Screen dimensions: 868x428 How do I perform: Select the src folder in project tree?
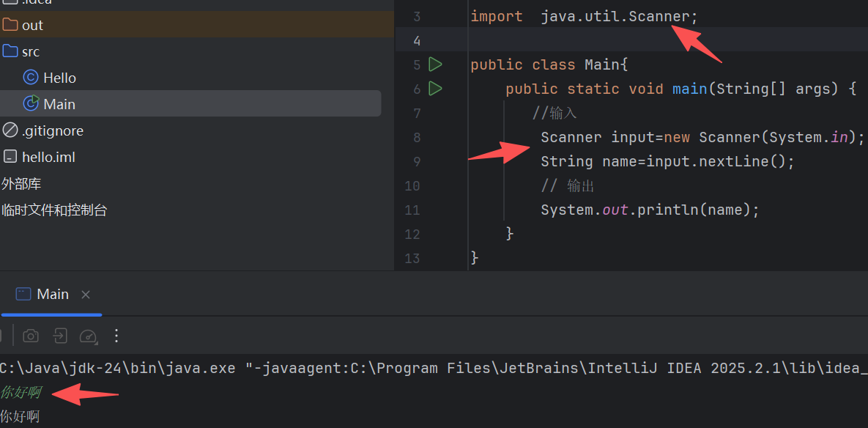point(31,51)
